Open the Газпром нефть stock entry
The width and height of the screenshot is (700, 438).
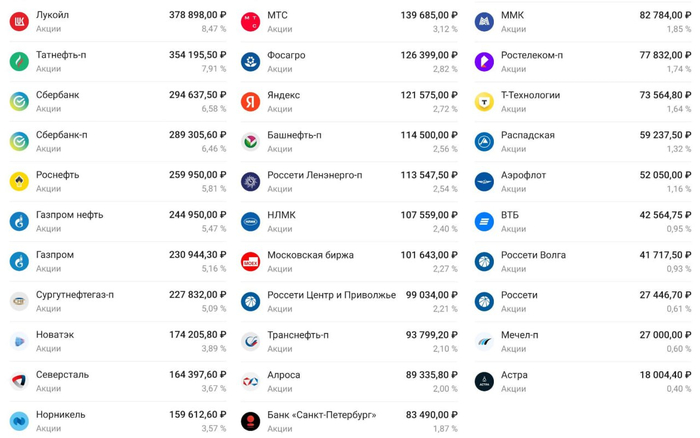tap(118, 221)
